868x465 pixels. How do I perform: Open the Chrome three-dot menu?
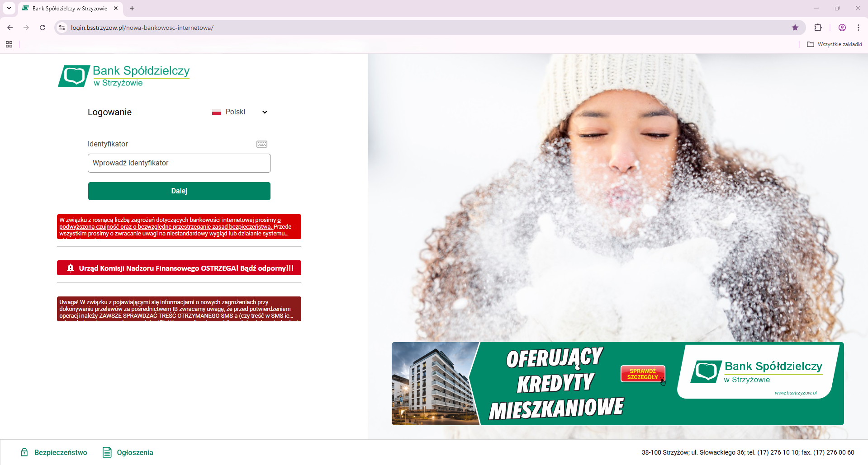858,28
